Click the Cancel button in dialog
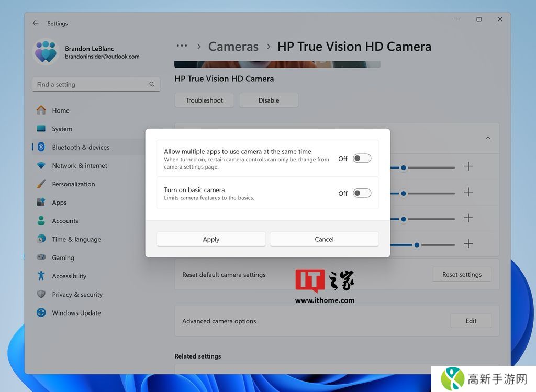The image size is (536, 392). point(324,239)
